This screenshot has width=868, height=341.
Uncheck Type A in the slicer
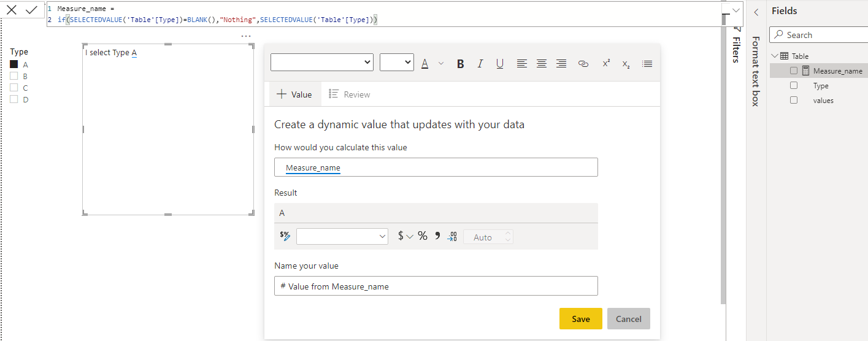click(13, 64)
